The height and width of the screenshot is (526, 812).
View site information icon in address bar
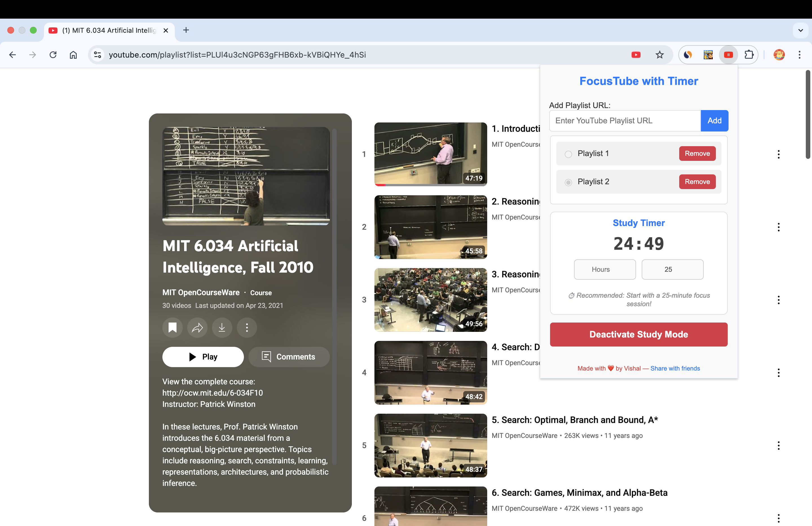click(x=98, y=55)
